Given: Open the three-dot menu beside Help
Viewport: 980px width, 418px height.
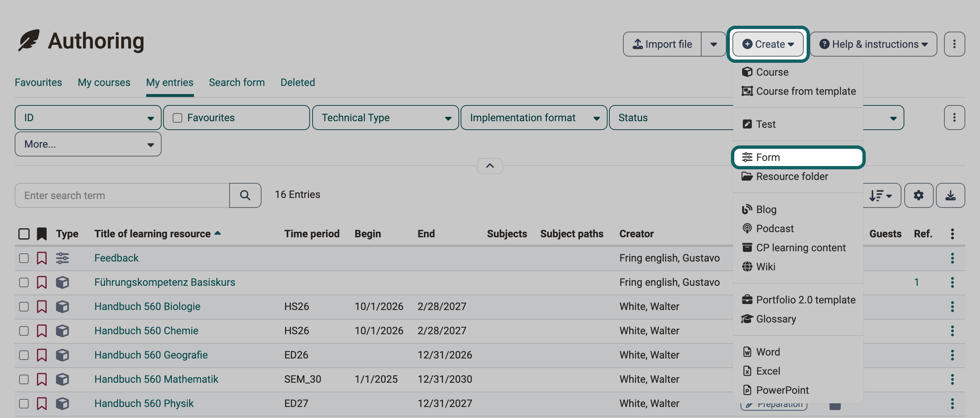Looking at the screenshot, I should [954, 44].
